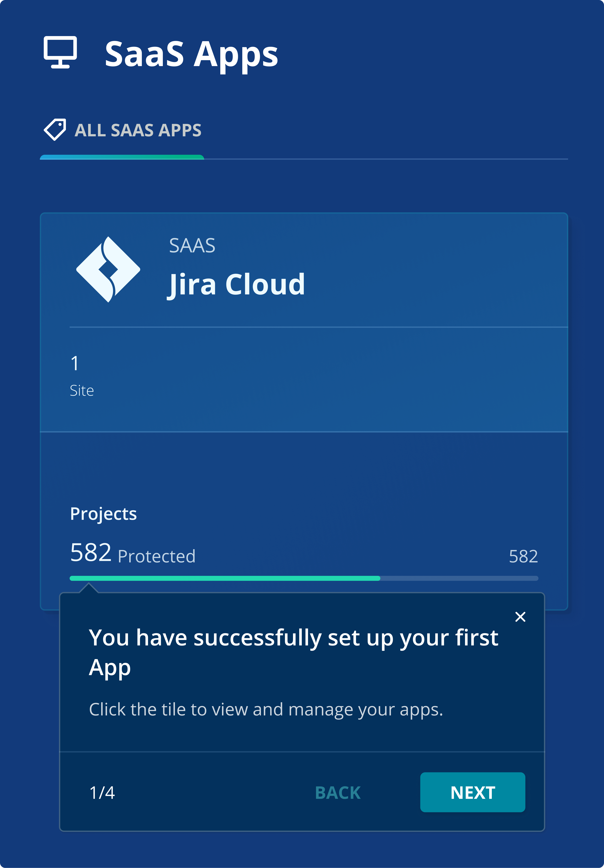Click the "Projects" label in tile
This screenshot has height=868, width=604.
coord(103,514)
